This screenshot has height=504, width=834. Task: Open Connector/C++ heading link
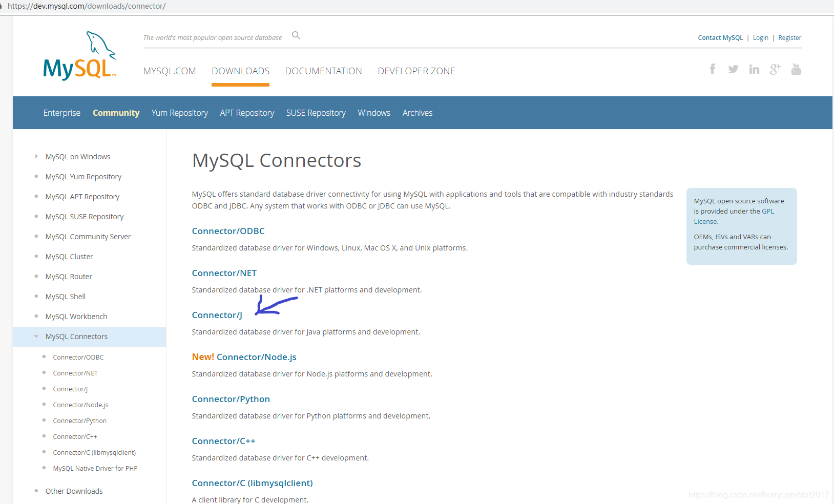click(224, 441)
